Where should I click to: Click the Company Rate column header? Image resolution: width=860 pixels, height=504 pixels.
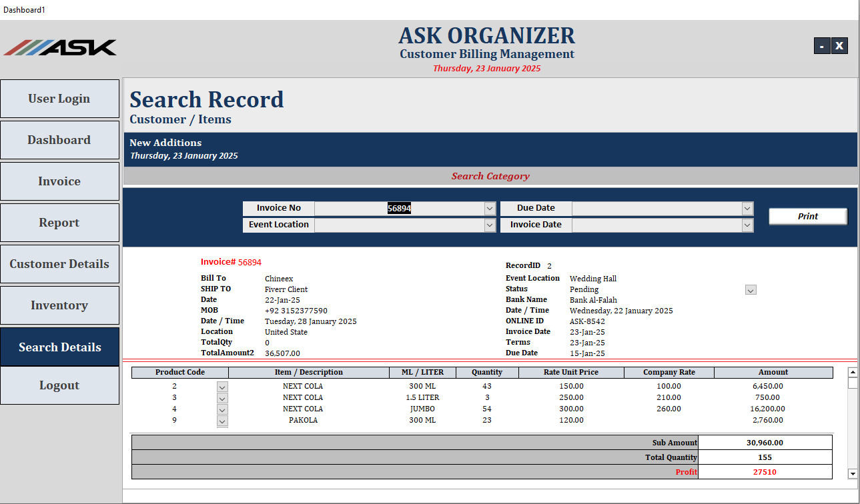[669, 373]
